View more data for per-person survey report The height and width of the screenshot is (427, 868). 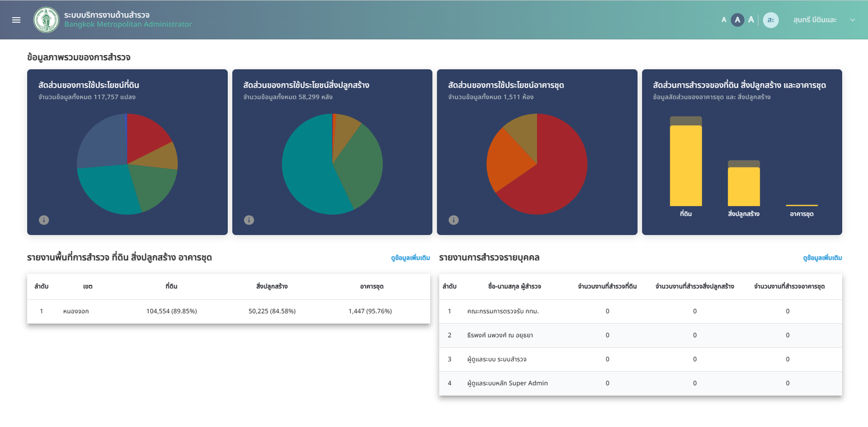[x=822, y=258]
